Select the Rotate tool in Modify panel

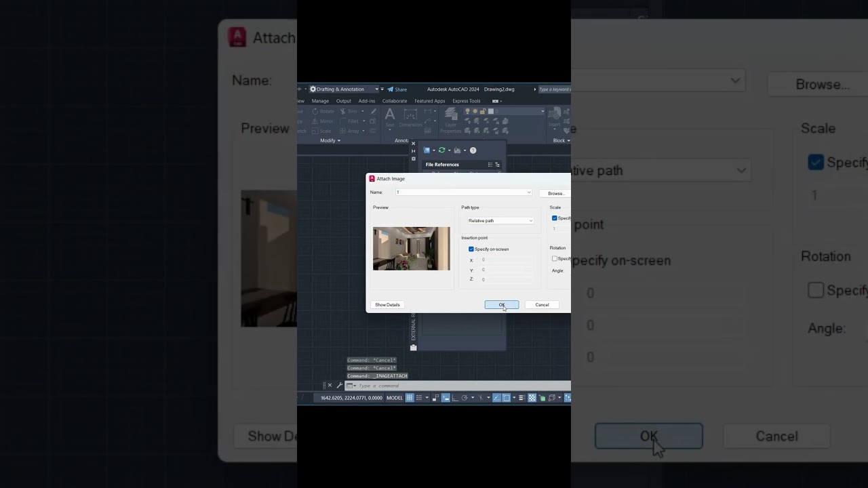pos(323,111)
